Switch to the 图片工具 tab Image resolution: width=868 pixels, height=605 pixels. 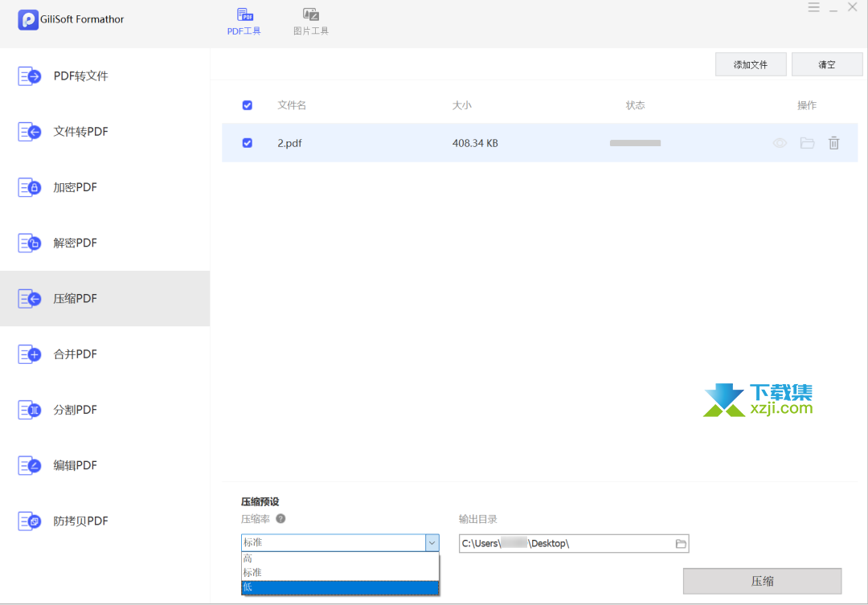pos(310,20)
